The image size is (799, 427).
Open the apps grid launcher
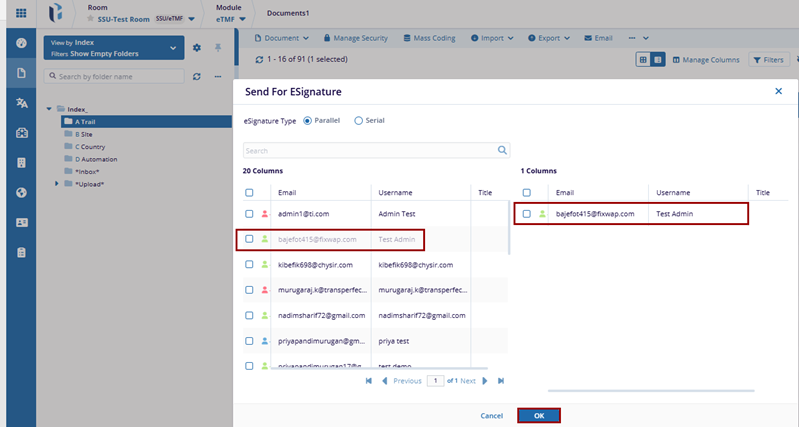click(x=21, y=14)
